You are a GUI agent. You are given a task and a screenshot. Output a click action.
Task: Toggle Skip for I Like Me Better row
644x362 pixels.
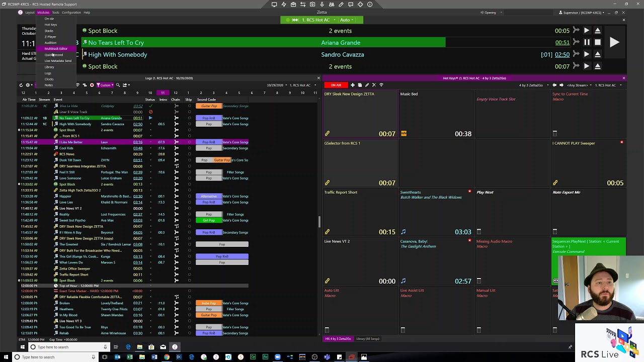(189, 142)
